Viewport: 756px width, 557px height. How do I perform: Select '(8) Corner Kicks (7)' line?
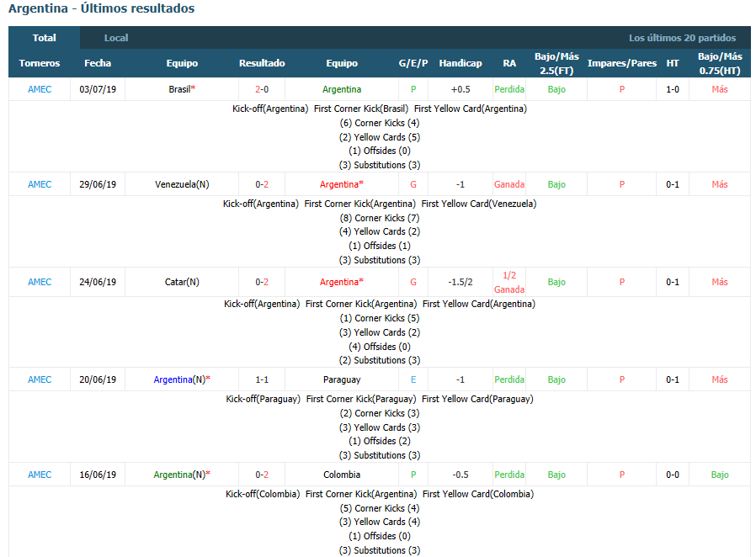tap(380, 218)
